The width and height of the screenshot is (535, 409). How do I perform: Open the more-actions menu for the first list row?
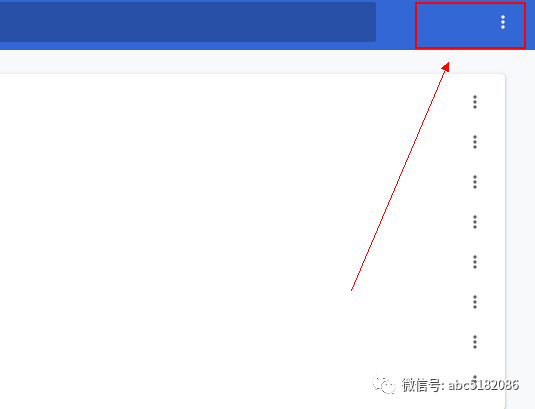pyautogui.click(x=475, y=102)
